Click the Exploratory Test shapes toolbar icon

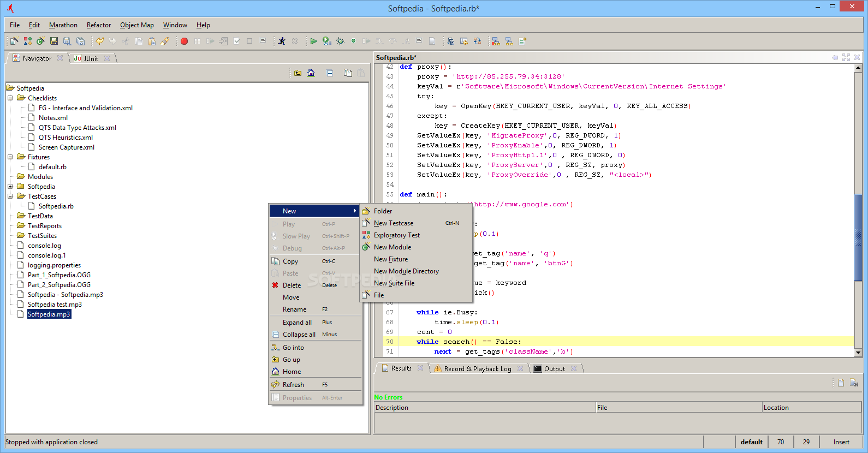point(27,41)
